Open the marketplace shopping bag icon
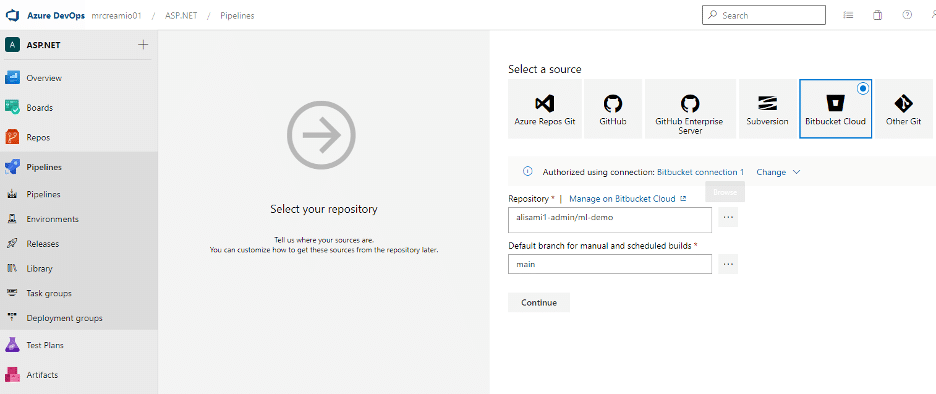 [877, 16]
